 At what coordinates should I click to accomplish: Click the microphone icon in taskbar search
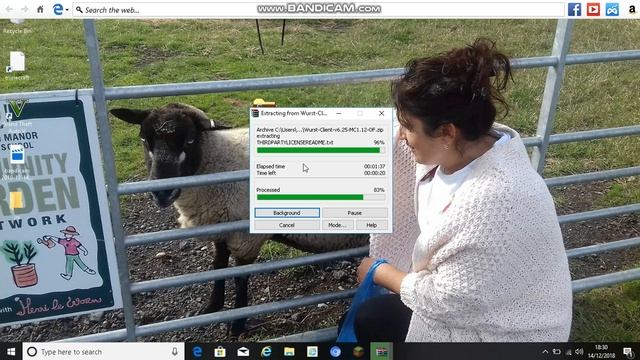click(175, 351)
